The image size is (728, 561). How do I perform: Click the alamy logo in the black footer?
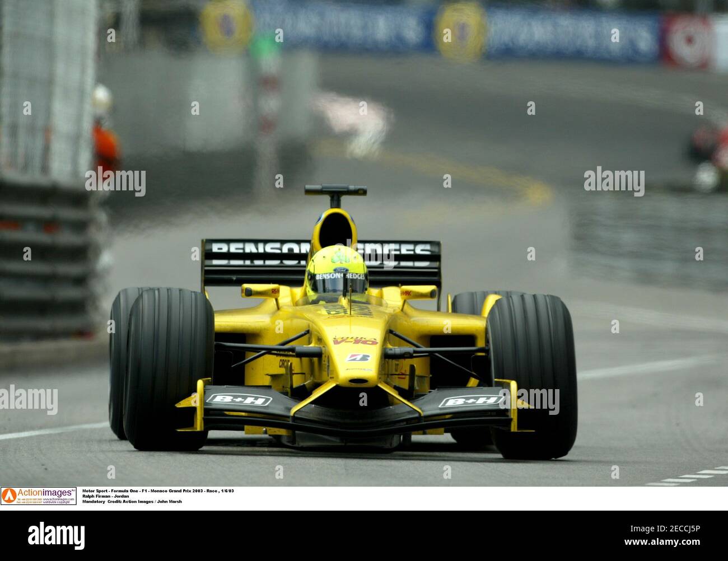56,535
